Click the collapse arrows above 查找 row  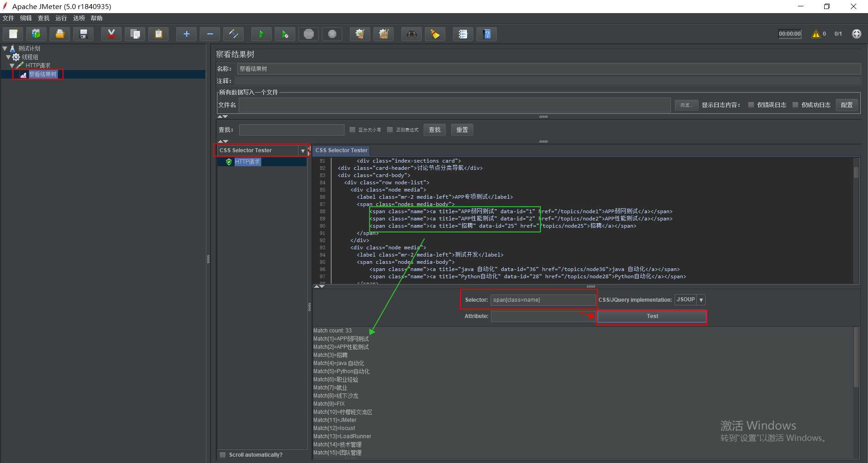tap(223, 117)
